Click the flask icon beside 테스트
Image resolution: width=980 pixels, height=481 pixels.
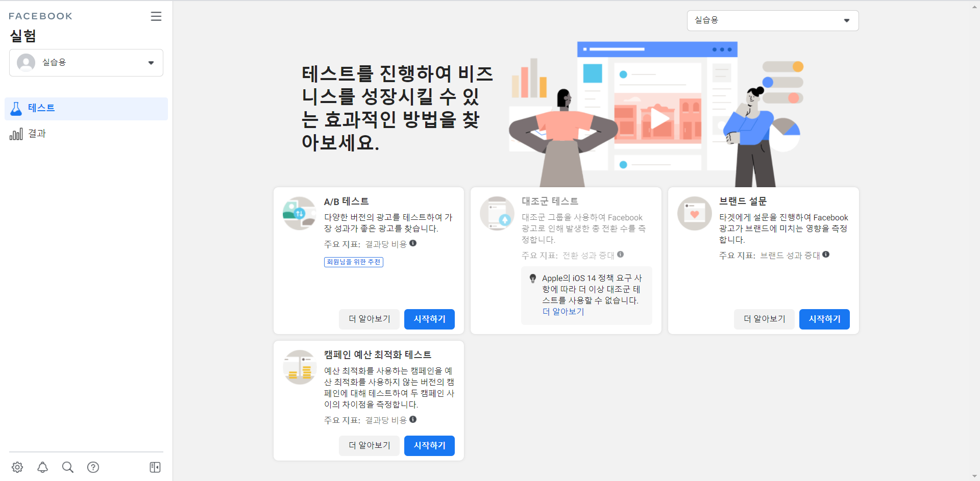tap(16, 109)
